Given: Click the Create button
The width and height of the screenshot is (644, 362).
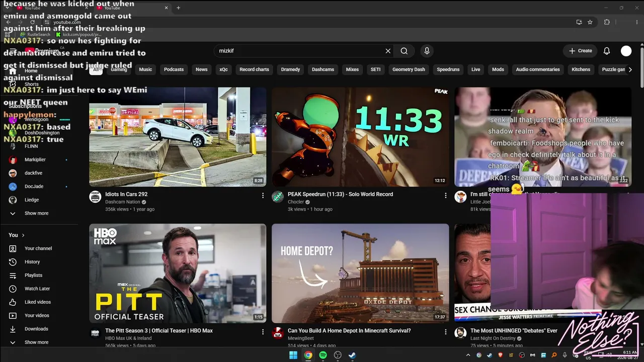Looking at the screenshot, I should tap(581, 51).
